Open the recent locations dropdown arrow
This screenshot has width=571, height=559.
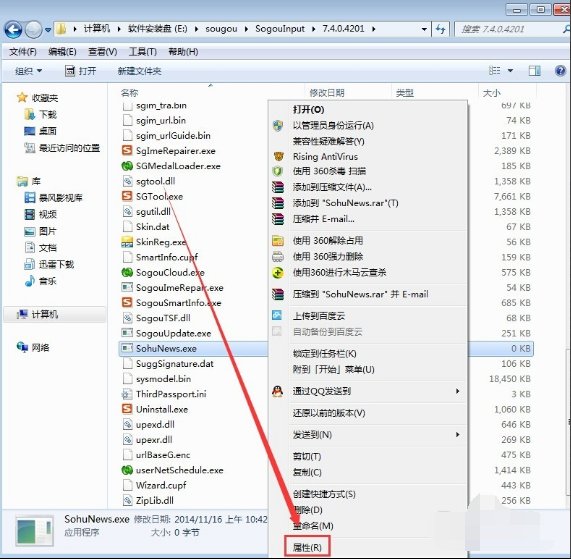coord(48,30)
